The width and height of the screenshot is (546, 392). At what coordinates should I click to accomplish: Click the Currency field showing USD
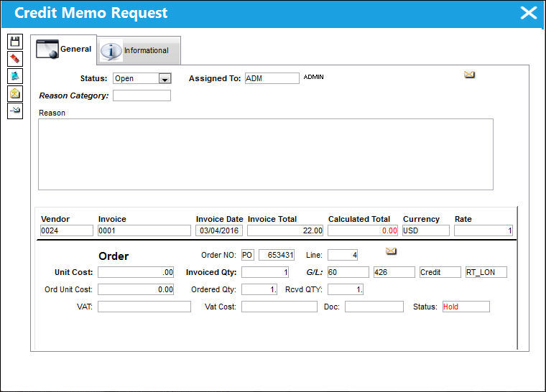tap(426, 230)
